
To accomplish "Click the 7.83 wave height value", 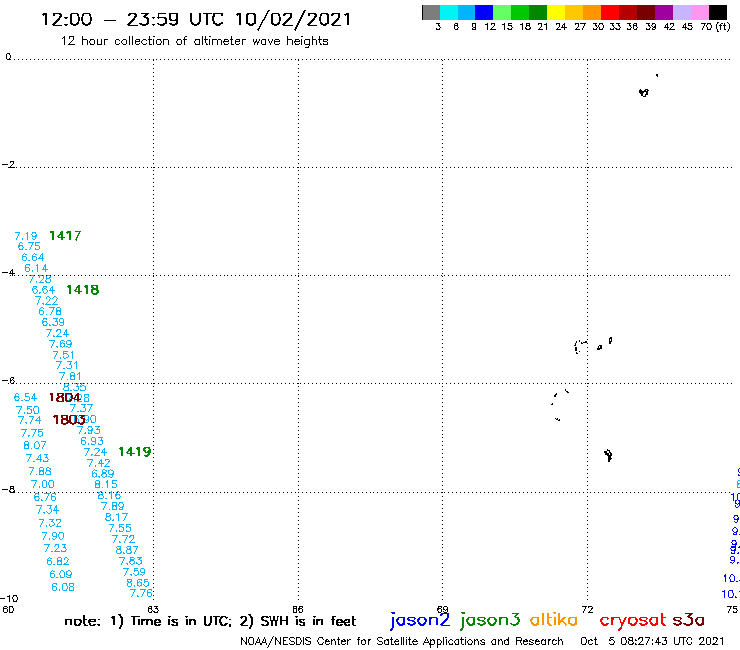I will [131, 561].
